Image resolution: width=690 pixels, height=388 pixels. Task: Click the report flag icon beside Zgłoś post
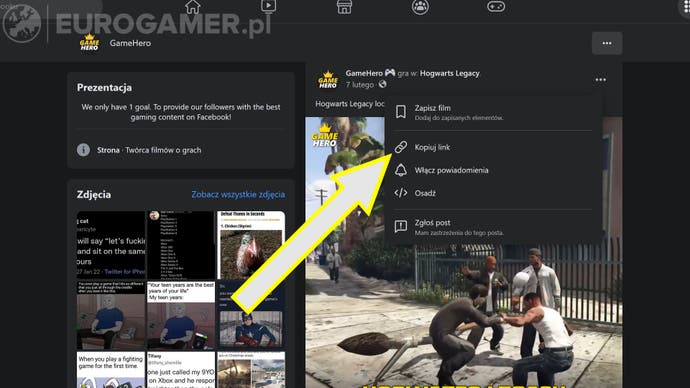(400, 226)
